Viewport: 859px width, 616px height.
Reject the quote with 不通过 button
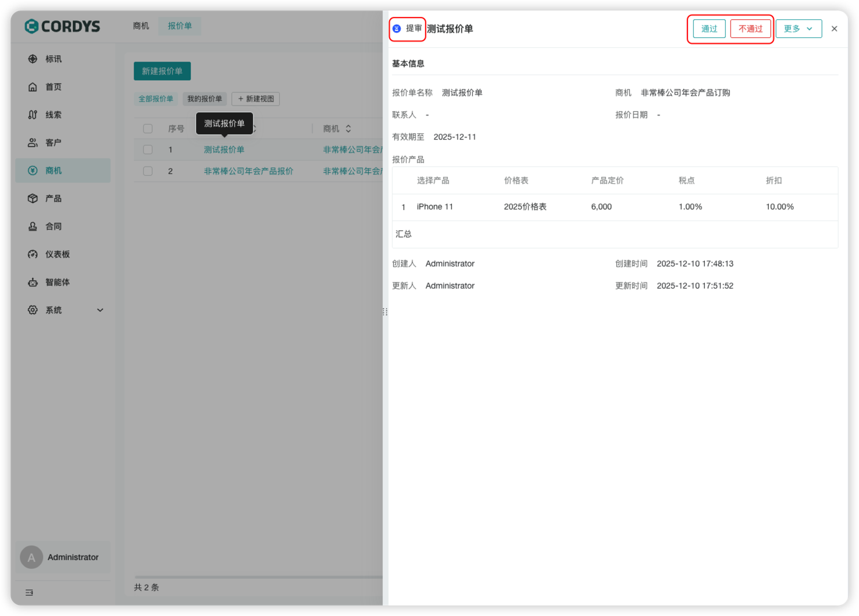click(750, 29)
